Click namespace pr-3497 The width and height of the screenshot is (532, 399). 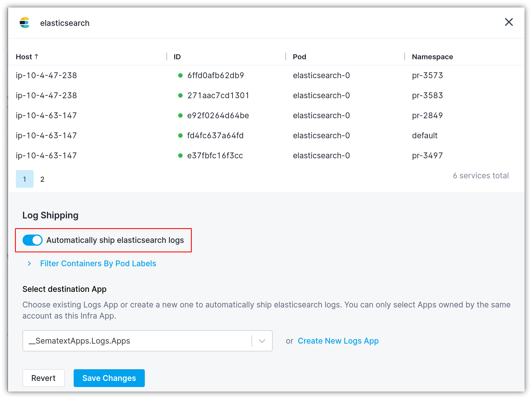[x=427, y=156]
